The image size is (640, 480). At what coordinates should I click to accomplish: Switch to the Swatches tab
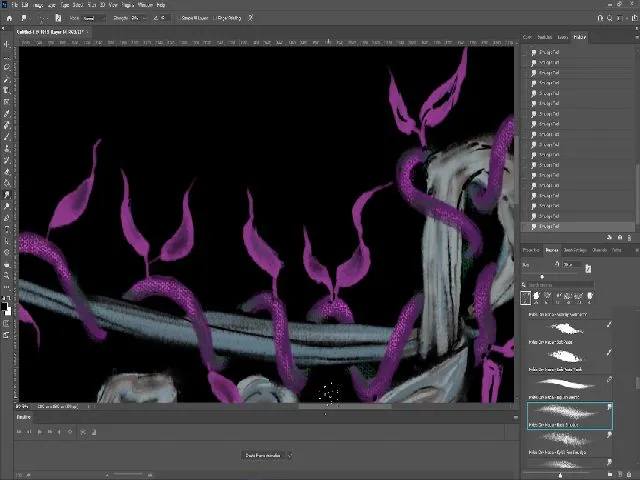click(545, 37)
